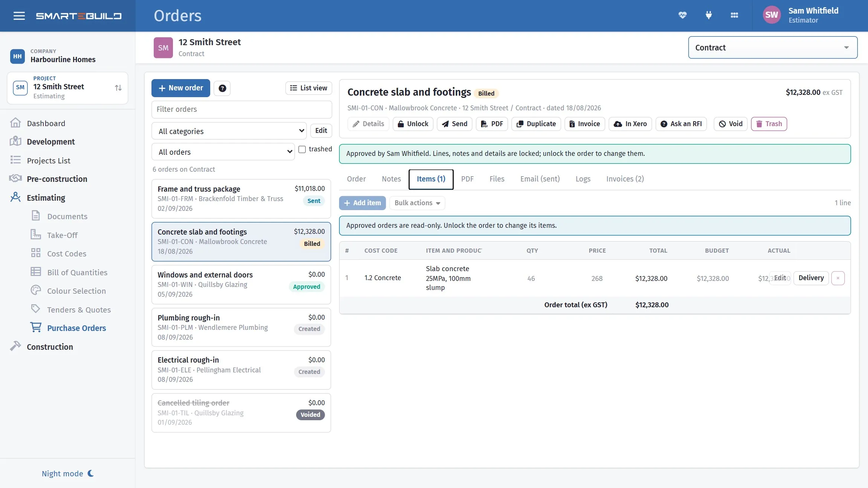Image resolution: width=868 pixels, height=488 pixels.
Task: Open the All categories dropdown
Action: [x=229, y=131]
